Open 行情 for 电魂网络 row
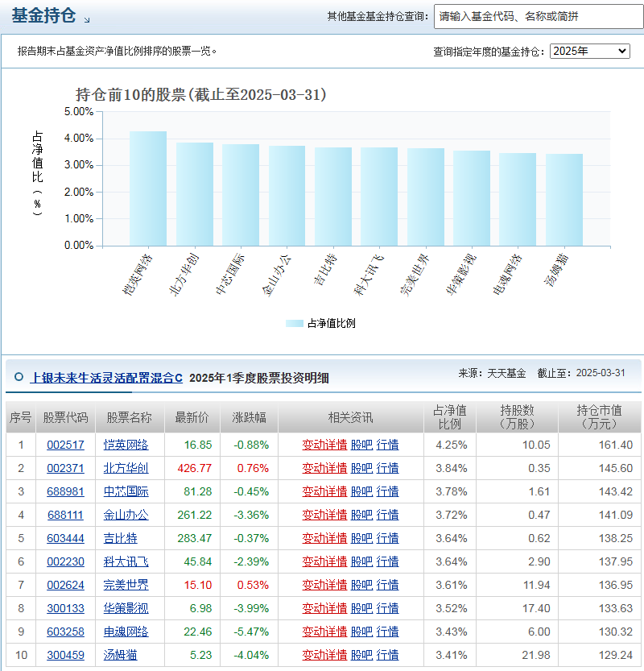This screenshot has height=671, width=644. pyautogui.click(x=387, y=632)
